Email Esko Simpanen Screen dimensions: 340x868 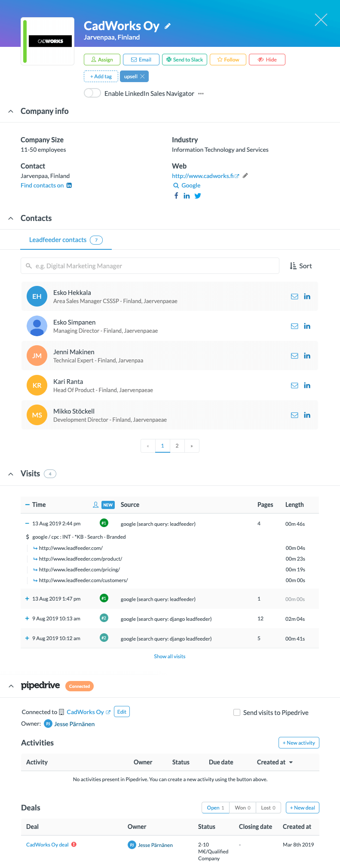tap(294, 326)
